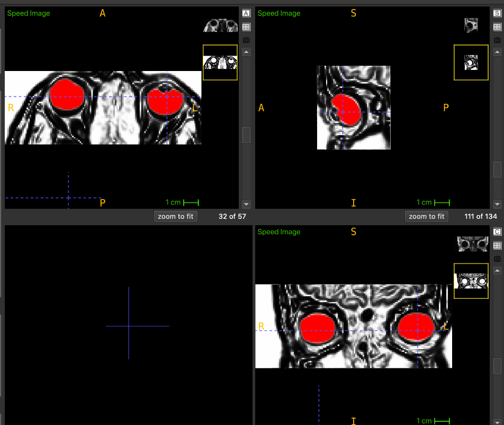504x425 pixels.
Task: Select the highlighted Speed Image thumbnail in axial view
Action: (220, 63)
